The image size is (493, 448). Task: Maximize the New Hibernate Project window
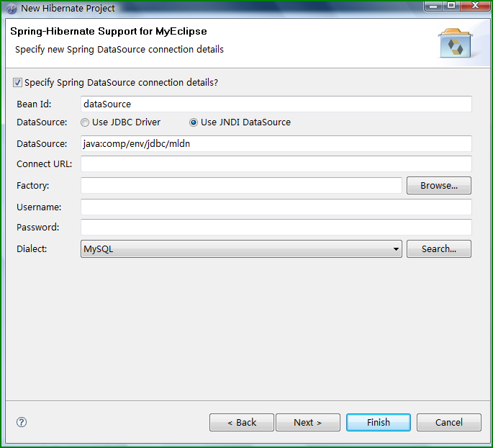point(451,6)
